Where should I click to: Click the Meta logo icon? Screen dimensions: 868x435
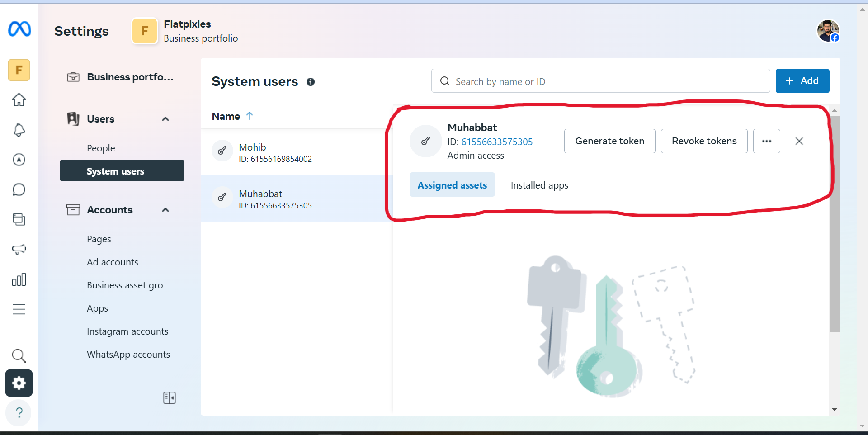point(19,29)
